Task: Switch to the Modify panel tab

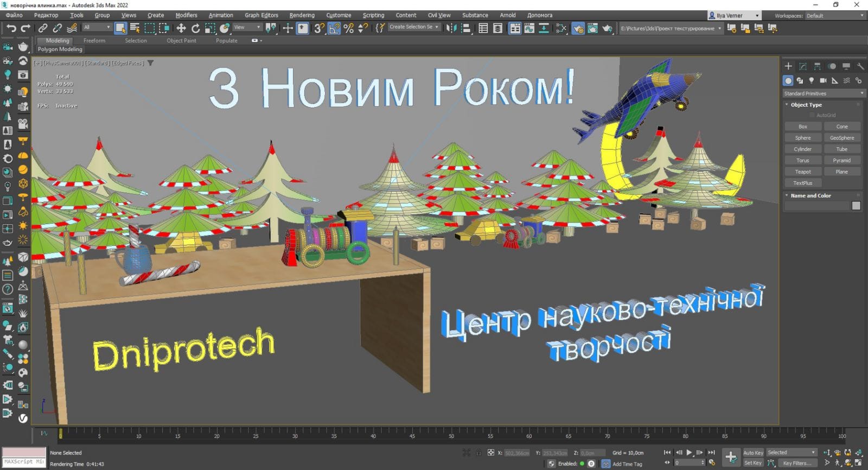Action: coord(803,66)
